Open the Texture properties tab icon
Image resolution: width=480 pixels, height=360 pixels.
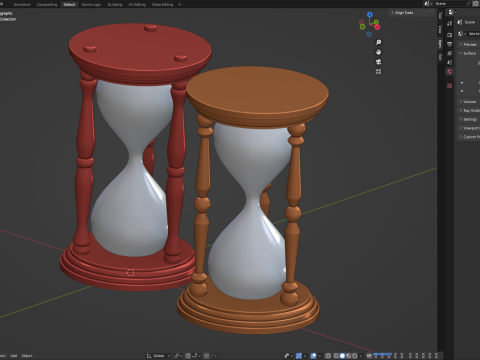[450, 86]
